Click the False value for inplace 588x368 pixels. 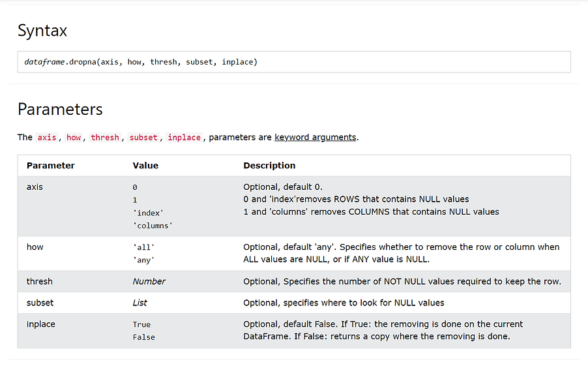(x=144, y=337)
